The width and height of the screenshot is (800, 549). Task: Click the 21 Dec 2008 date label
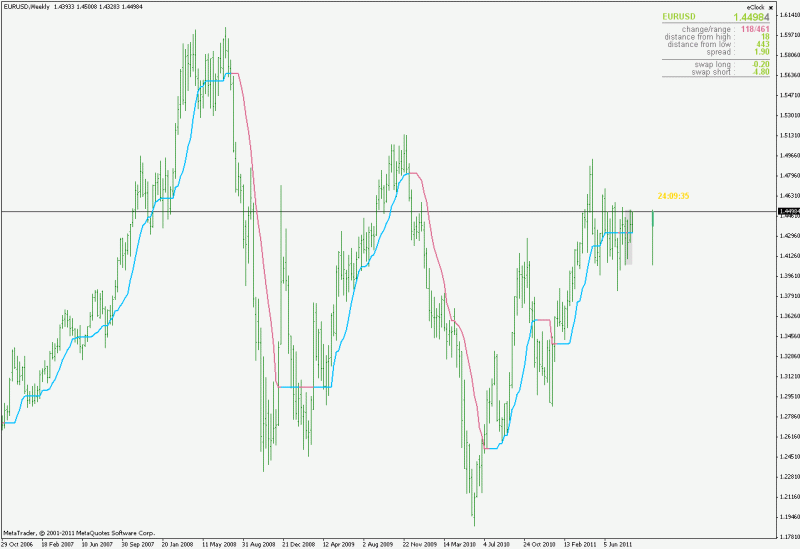(x=299, y=544)
